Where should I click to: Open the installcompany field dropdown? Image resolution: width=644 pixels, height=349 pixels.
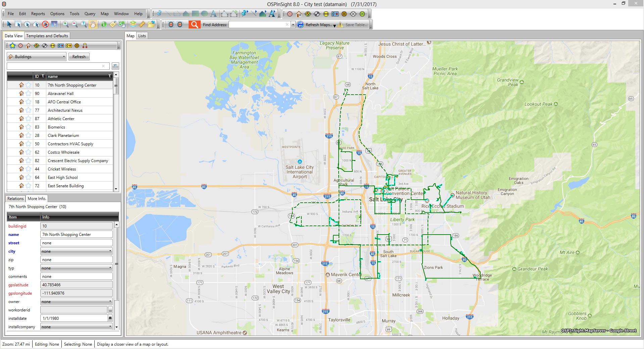pyautogui.click(x=77, y=327)
